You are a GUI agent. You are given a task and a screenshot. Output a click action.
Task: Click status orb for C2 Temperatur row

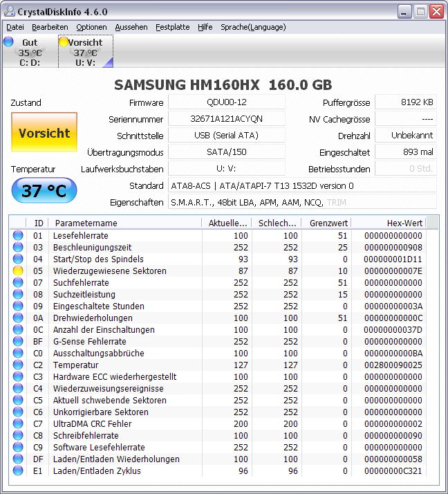pyautogui.click(x=18, y=365)
